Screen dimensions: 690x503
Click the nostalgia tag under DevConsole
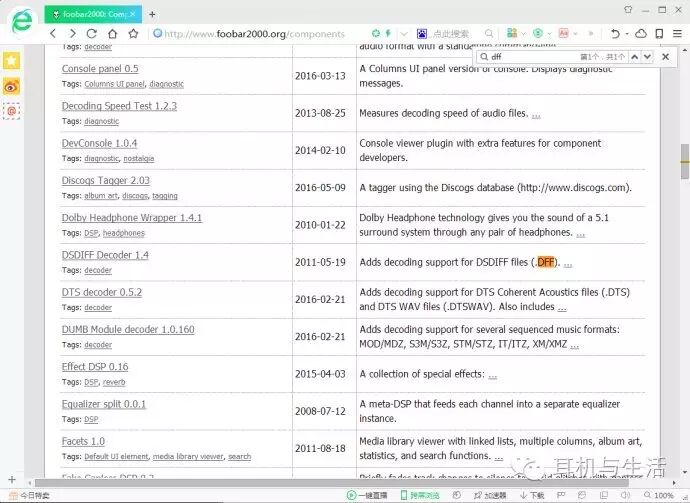[139, 158]
